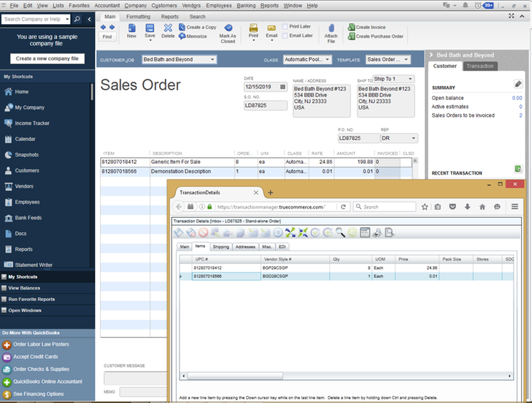Click the New sales order icon
This screenshot has height=403, width=532.
(x=132, y=28)
